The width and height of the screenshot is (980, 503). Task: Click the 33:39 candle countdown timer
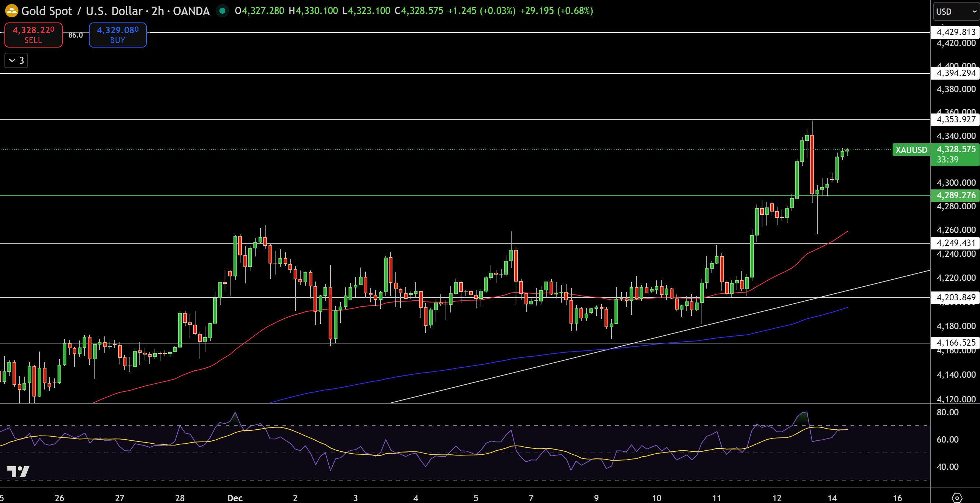[x=947, y=160]
